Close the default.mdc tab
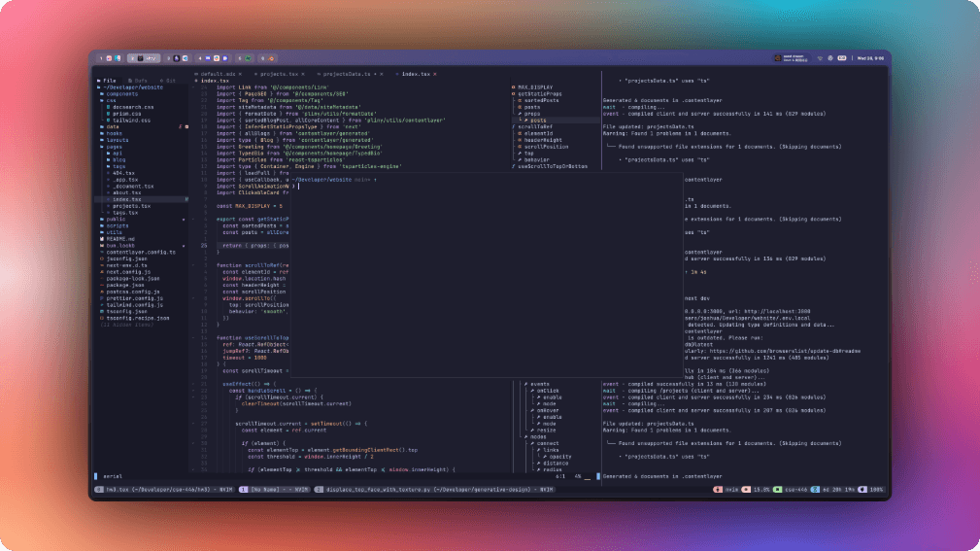This screenshot has height=551, width=980. click(x=240, y=74)
